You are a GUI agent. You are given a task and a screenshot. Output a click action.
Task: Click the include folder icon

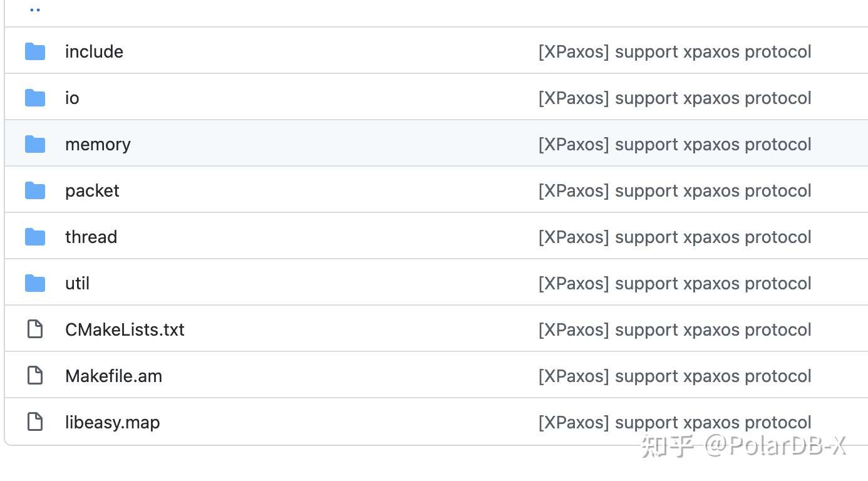(35, 51)
